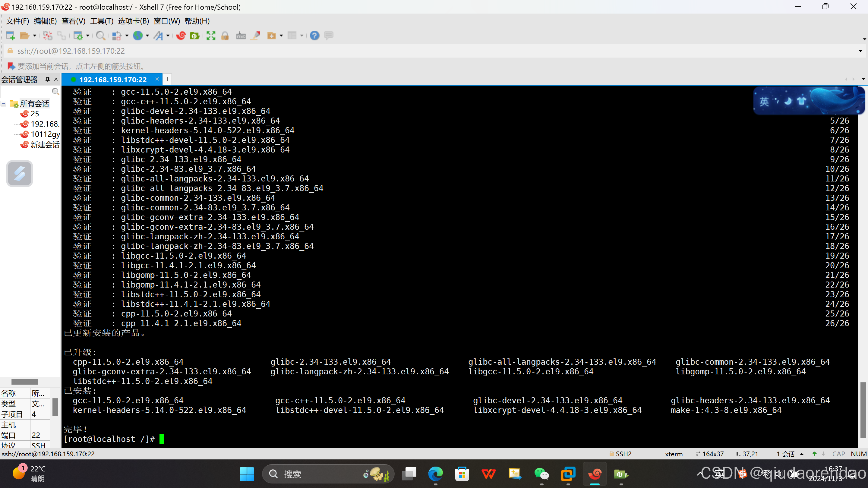Image resolution: width=868 pixels, height=488 pixels.
Task: Expand the font dropdown arrow
Action: 168,35
